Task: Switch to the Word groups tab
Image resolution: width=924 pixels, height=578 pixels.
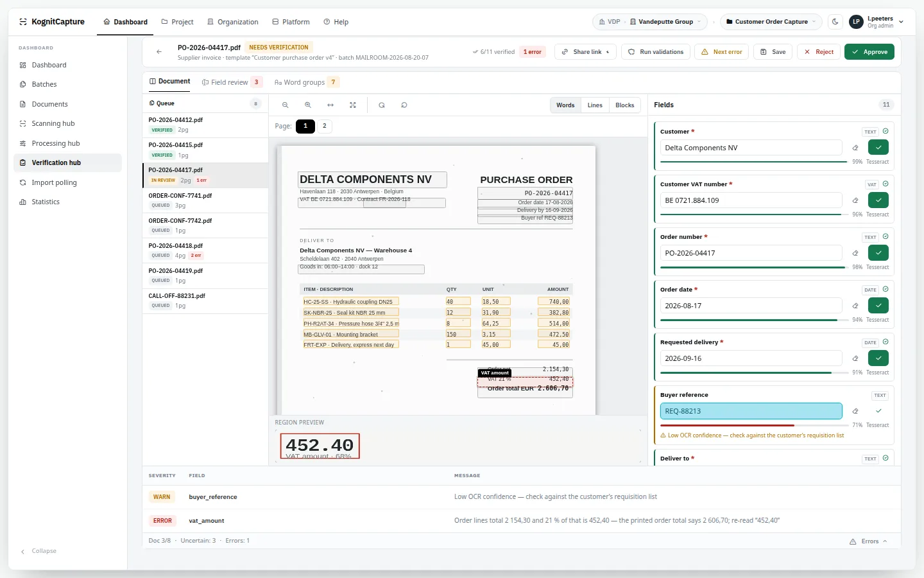Action: 307,82
